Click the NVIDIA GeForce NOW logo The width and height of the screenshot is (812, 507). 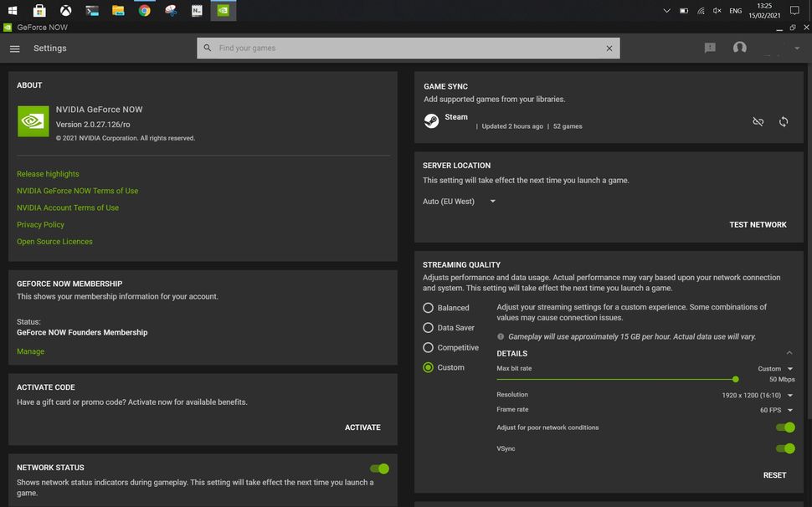coord(33,120)
